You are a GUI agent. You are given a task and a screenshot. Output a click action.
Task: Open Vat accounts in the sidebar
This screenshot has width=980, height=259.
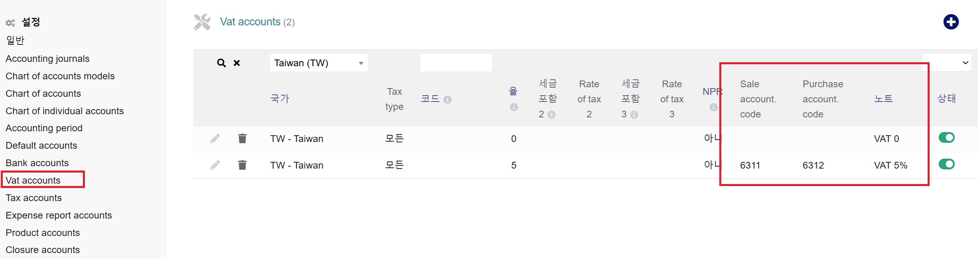coord(33,180)
